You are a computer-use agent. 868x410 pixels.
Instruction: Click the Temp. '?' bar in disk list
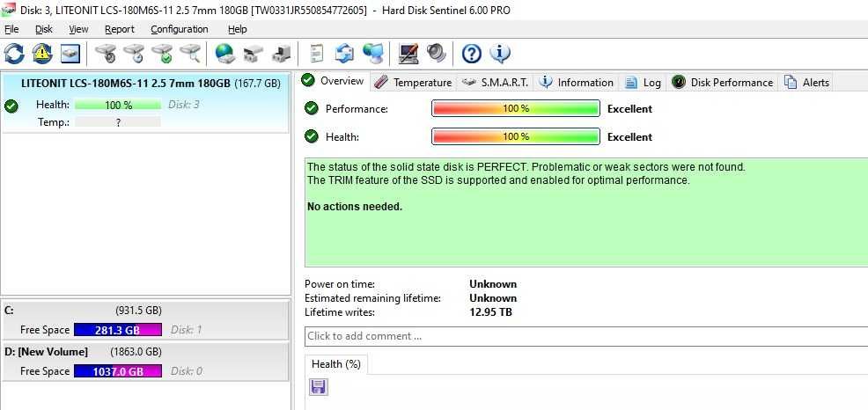click(x=118, y=122)
